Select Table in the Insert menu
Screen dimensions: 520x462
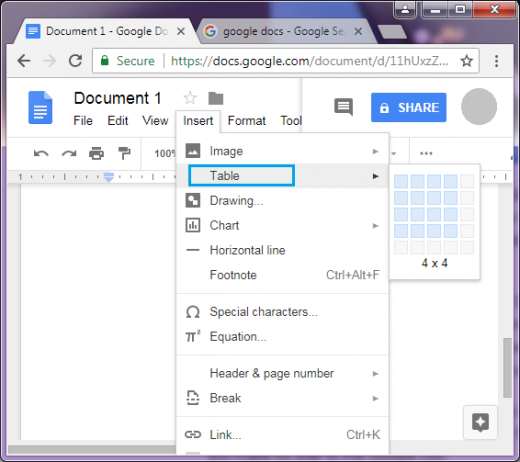pos(282,176)
